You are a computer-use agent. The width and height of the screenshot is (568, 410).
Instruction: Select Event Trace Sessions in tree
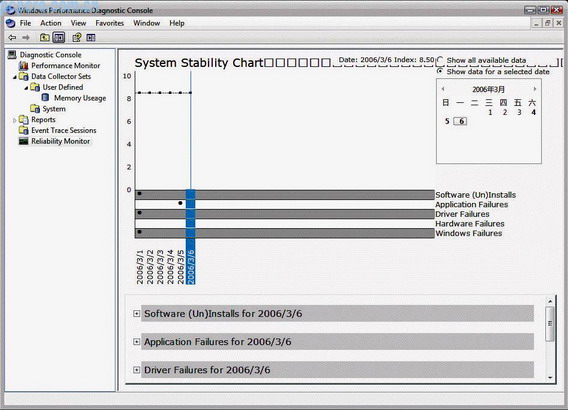point(64,130)
